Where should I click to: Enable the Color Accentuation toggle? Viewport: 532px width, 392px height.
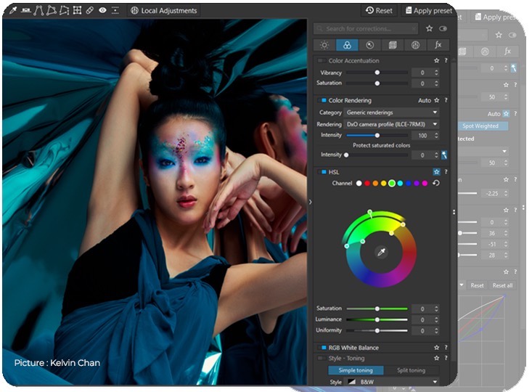coord(322,61)
